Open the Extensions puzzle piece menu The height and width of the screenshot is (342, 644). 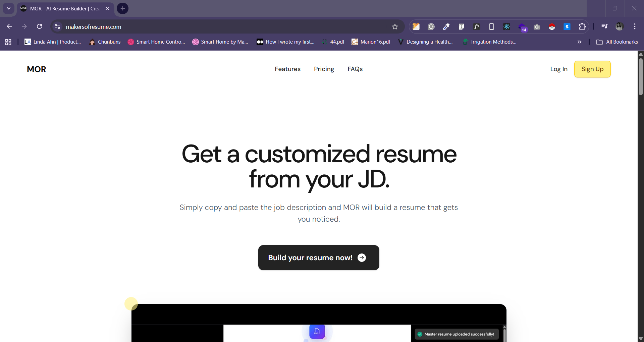pos(582,27)
